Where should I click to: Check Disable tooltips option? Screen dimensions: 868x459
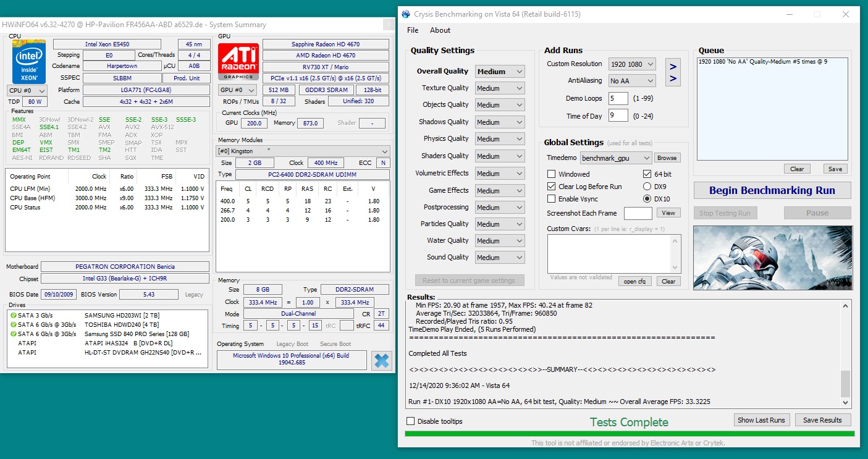[411, 421]
